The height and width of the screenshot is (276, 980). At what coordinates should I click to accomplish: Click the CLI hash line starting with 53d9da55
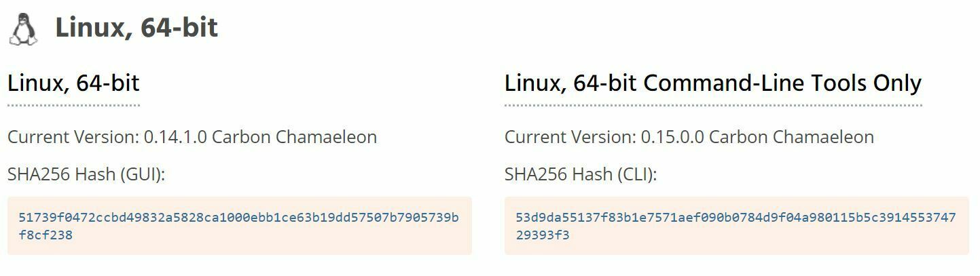pos(736,218)
